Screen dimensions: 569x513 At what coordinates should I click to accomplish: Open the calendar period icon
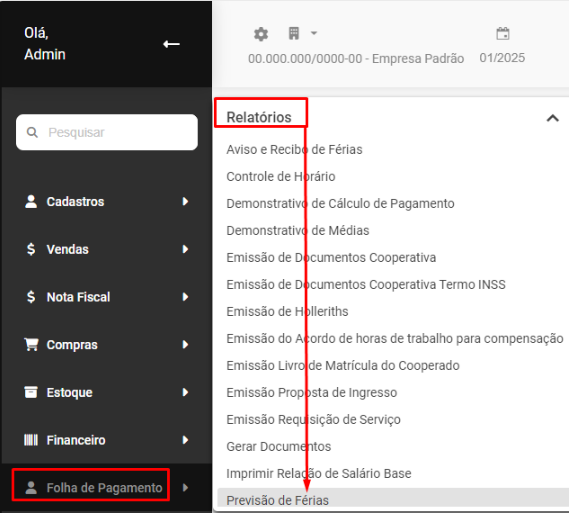point(503,34)
